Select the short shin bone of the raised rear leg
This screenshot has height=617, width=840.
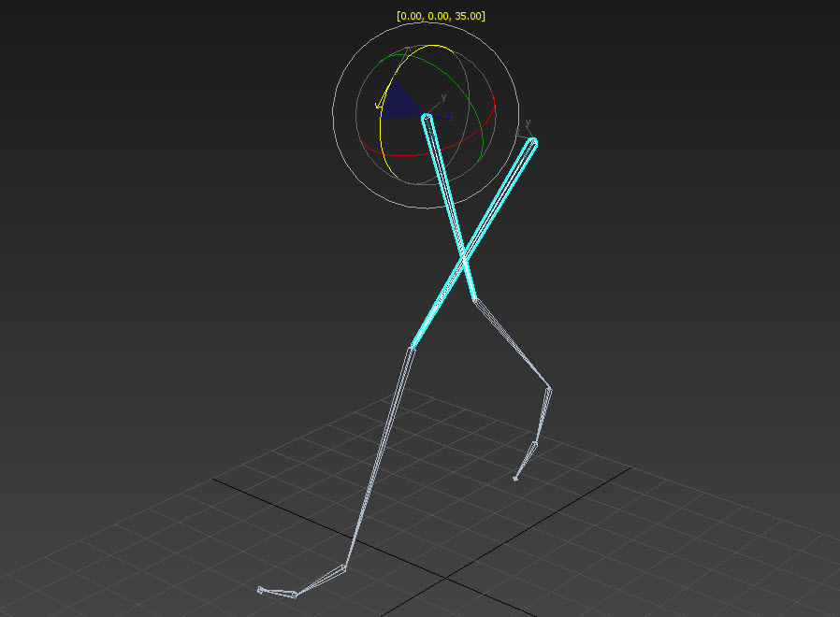click(543, 416)
